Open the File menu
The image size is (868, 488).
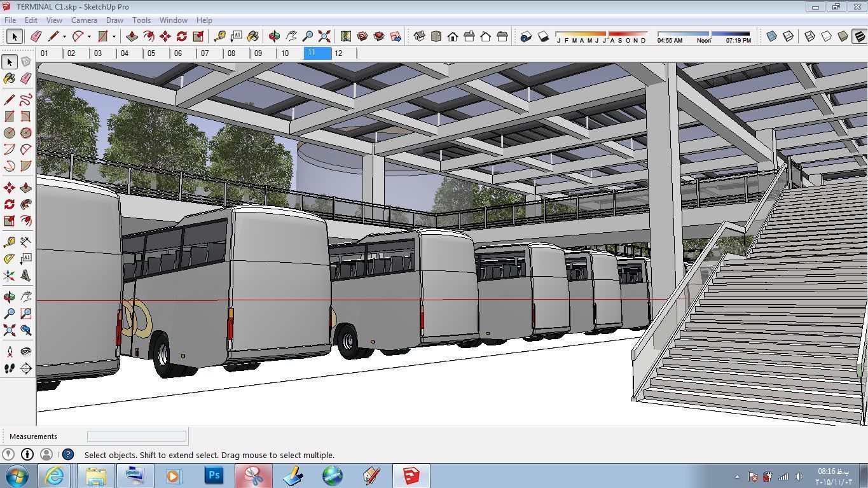[11, 20]
